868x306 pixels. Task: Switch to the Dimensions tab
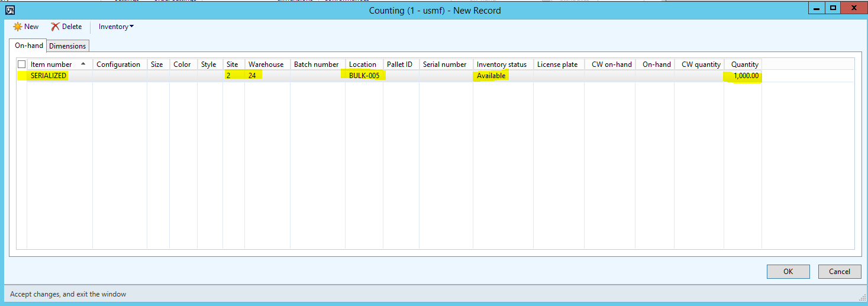(x=67, y=46)
